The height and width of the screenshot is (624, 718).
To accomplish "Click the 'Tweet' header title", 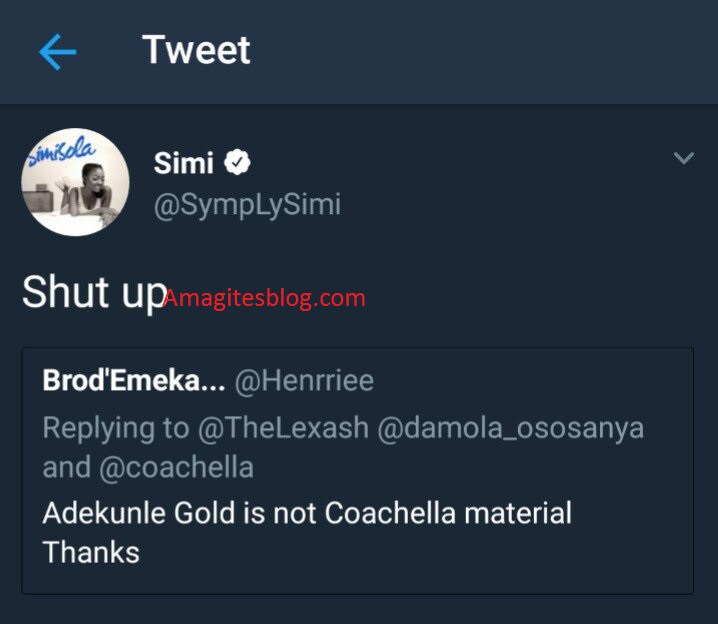I will pyautogui.click(x=196, y=50).
